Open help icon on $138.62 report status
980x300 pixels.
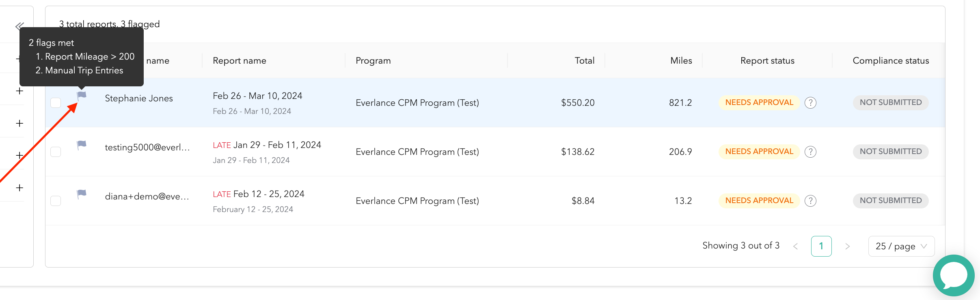pyautogui.click(x=810, y=152)
